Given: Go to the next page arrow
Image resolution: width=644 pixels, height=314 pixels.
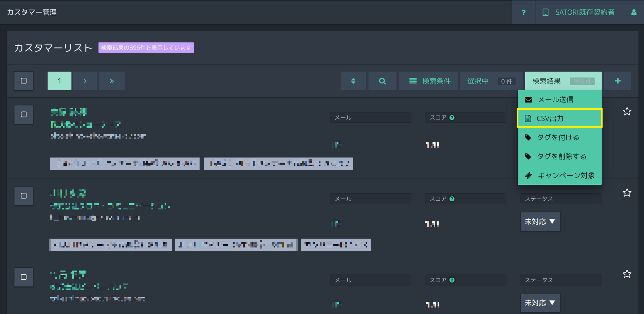Looking at the screenshot, I should 85,81.
